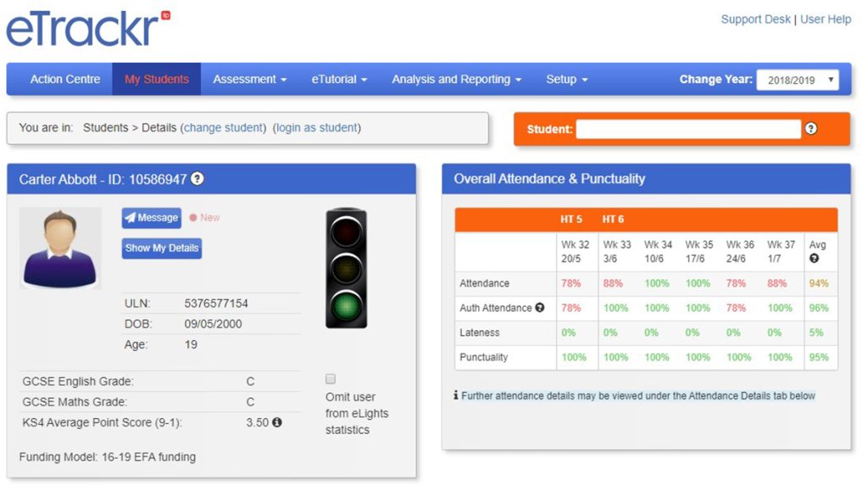Click the Show My Details button

(x=162, y=248)
